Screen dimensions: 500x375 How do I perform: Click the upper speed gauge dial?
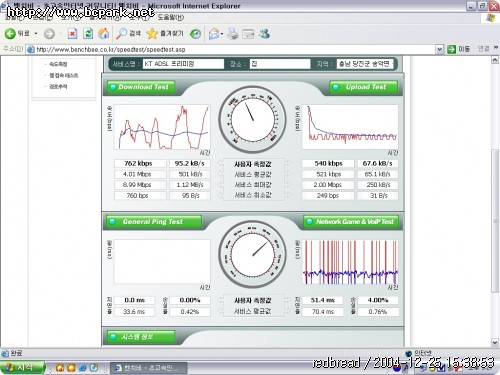coord(252,120)
